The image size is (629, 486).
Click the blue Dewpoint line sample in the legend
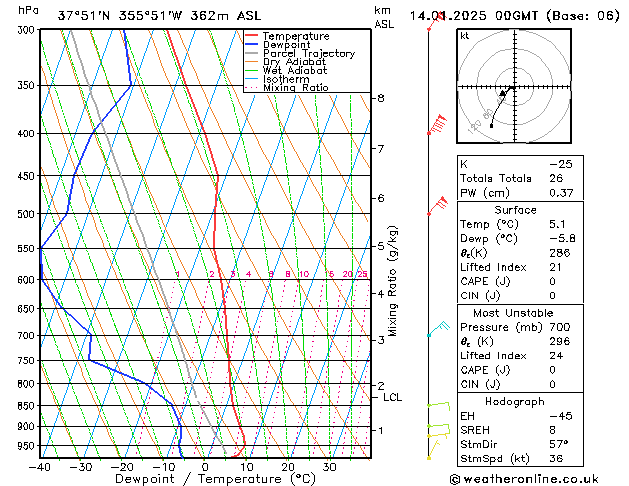pos(251,45)
